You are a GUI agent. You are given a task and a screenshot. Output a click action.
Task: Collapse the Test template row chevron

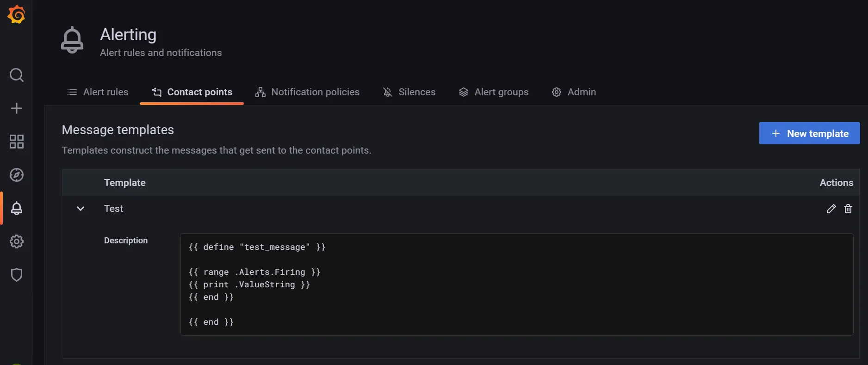pyautogui.click(x=81, y=209)
